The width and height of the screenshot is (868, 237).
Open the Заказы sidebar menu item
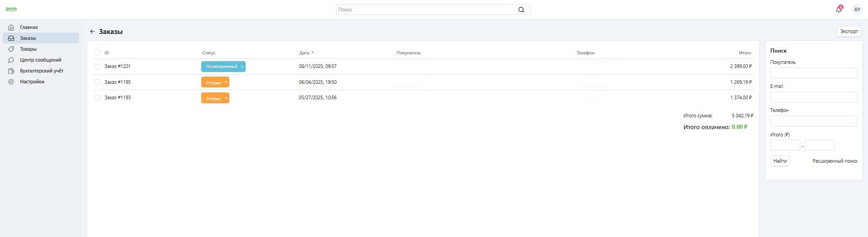28,38
